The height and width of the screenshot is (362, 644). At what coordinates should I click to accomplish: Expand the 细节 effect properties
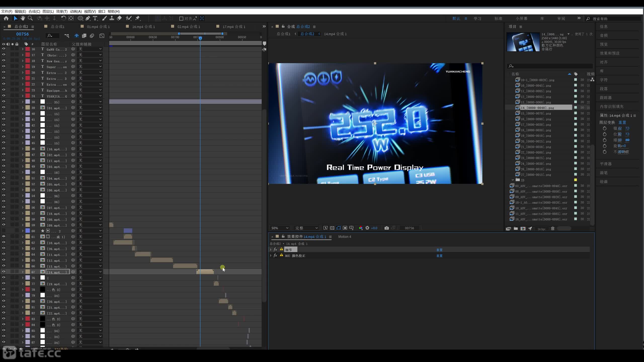(x=271, y=250)
